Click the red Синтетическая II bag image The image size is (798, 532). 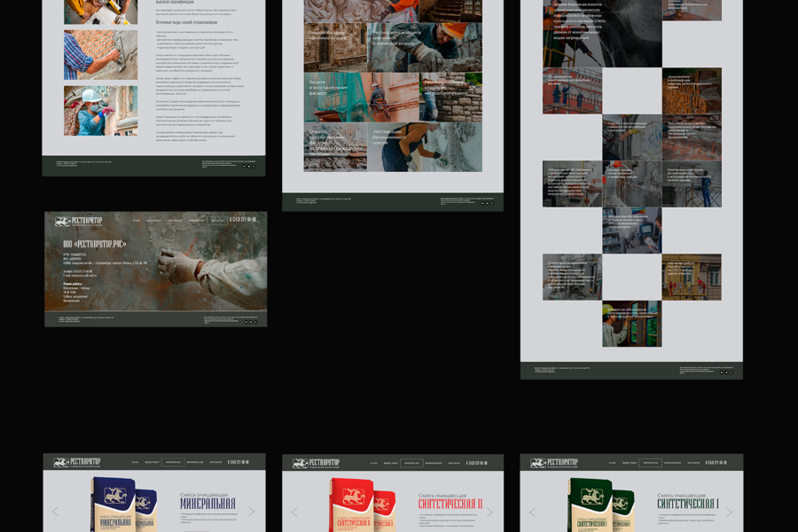(x=362, y=505)
